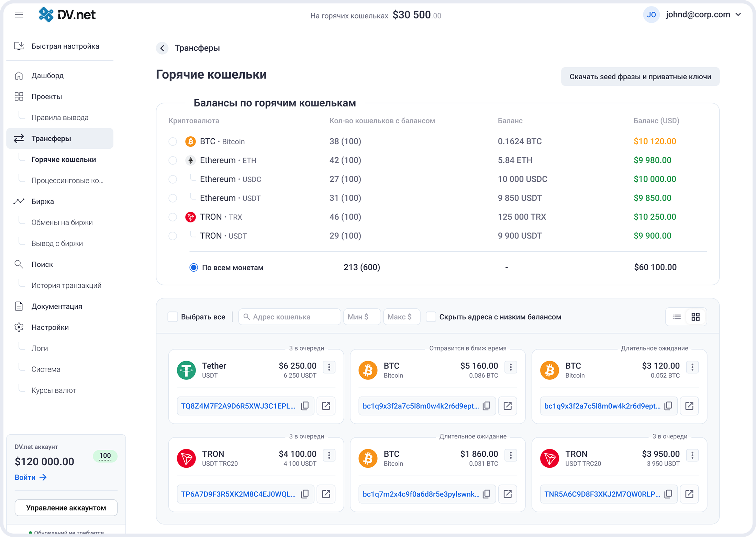
Task: Copy the Tether TQ8Z4M7F wallet address
Action: coord(305,406)
